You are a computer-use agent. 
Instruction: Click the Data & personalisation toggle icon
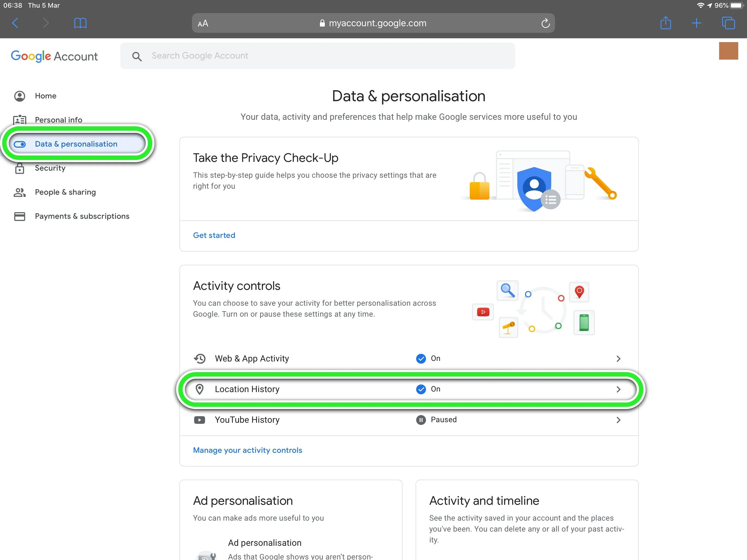click(20, 144)
